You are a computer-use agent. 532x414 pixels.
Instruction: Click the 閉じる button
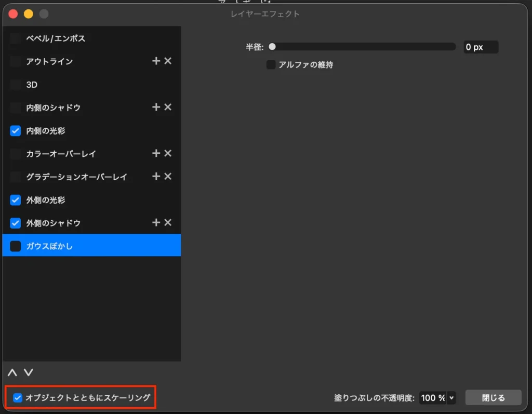pos(493,397)
